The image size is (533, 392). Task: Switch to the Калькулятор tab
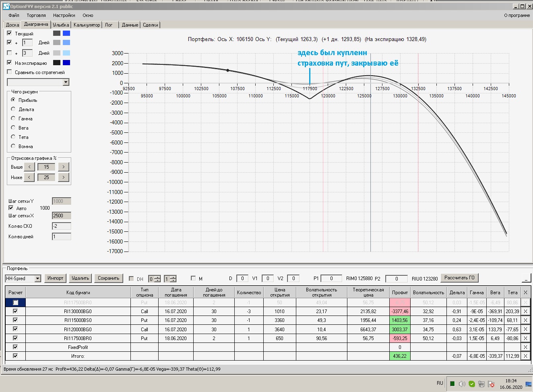click(87, 25)
